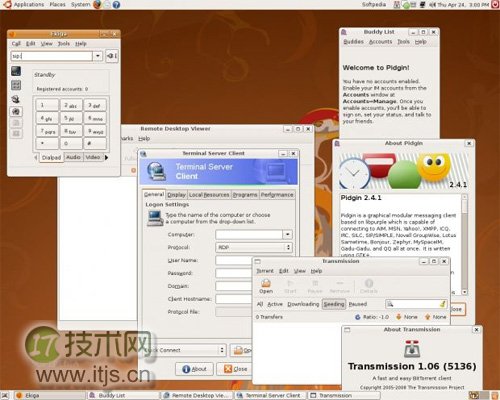Click the About button in Terminal Server Client
500x400 pixels.
click(x=194, y=369)
